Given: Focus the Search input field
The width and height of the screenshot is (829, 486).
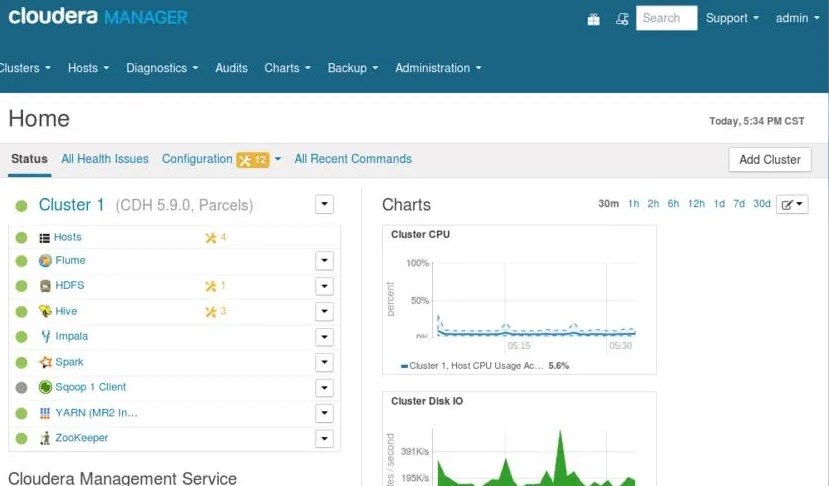Looking at the screenshot, I should click(667, 18).
